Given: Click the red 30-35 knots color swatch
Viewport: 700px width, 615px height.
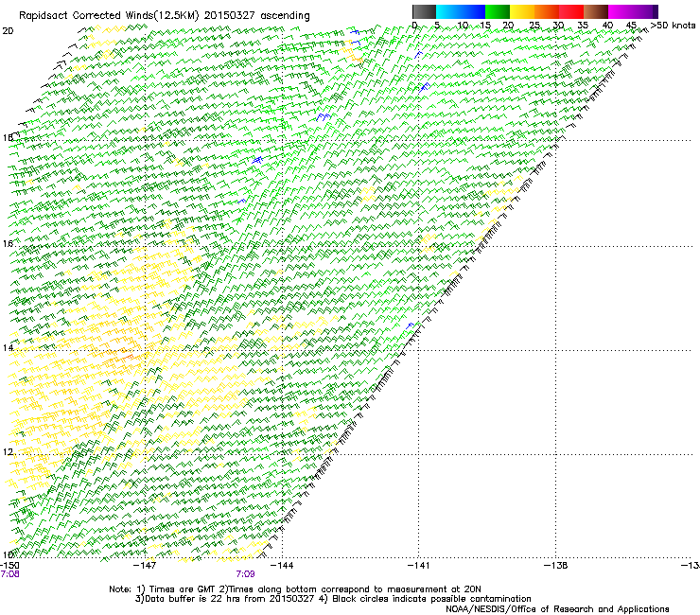Looking at the screenshot, I should click(x=571, y=11).
